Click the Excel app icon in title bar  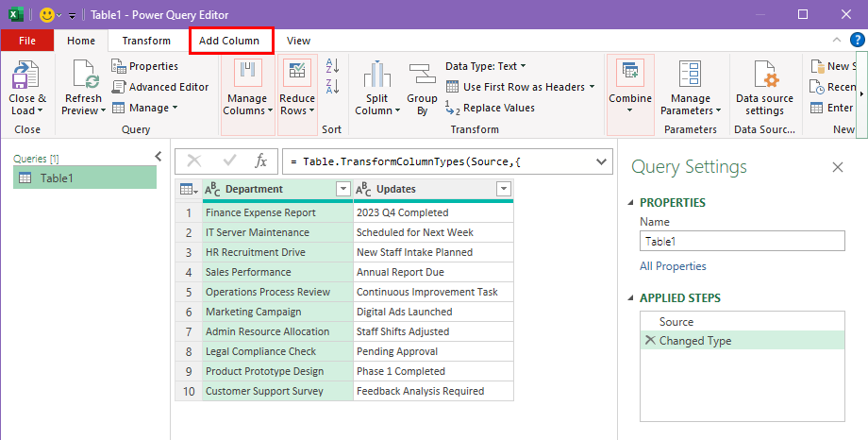coord(16,15)
